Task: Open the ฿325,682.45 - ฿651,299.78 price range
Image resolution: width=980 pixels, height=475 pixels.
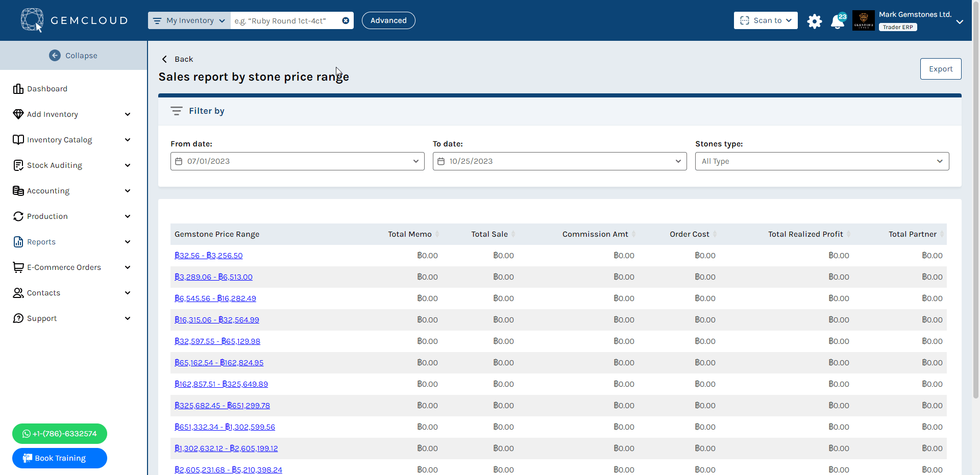Action: click(222, 406)
